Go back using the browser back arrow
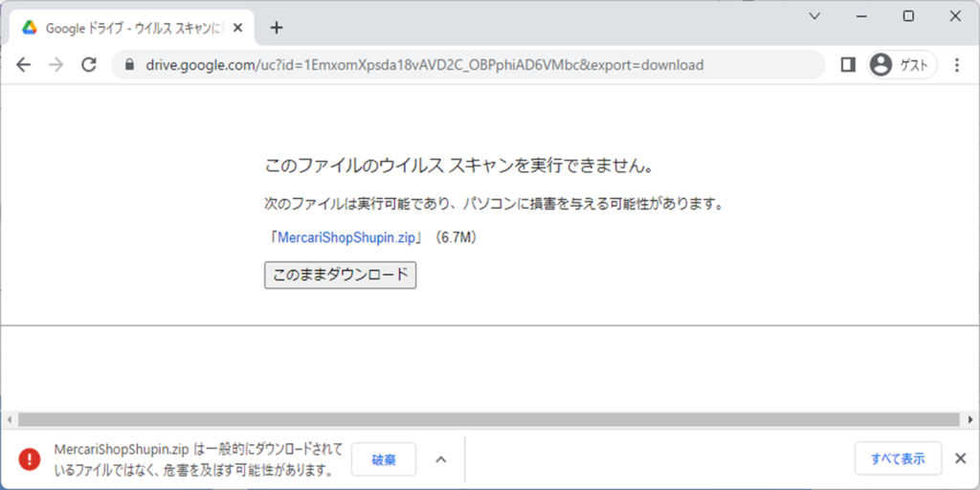Viewport: 980px width, 490px height. pos(24,65)
